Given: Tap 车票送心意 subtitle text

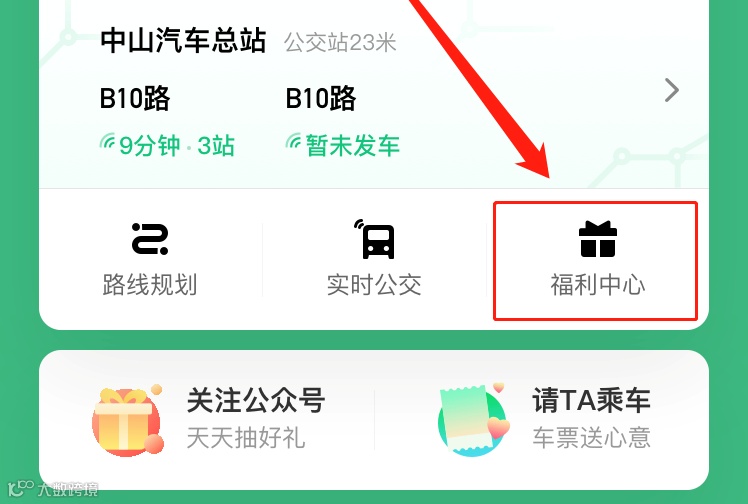Looking at the screenshot, I should (592, 438).
